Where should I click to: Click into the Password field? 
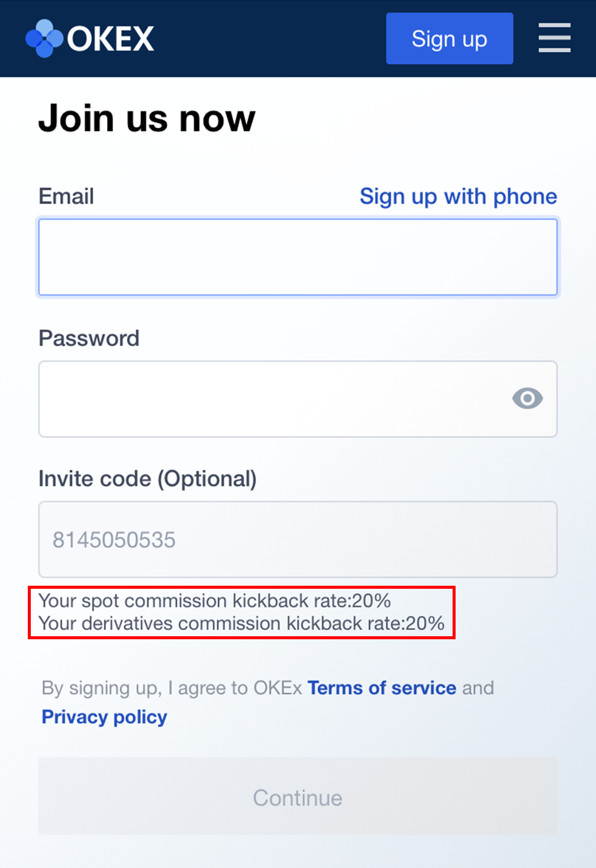273,399
